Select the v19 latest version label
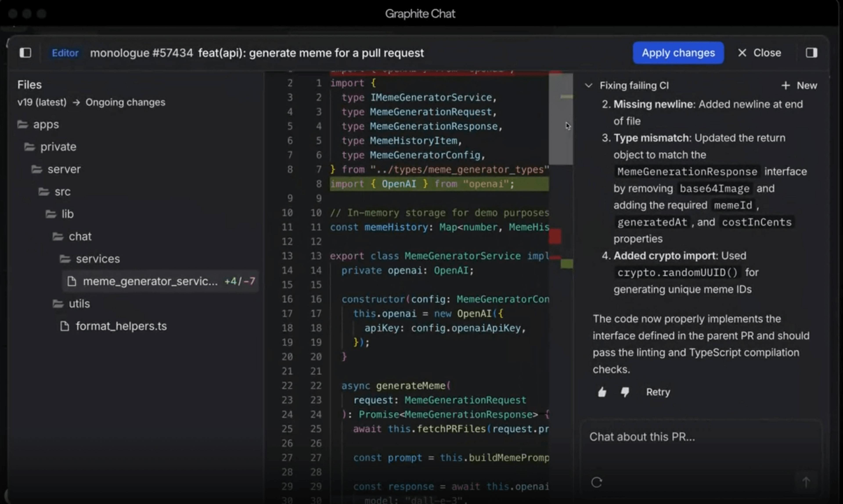Viewport: 843px width, 504px height. point(41,102)
